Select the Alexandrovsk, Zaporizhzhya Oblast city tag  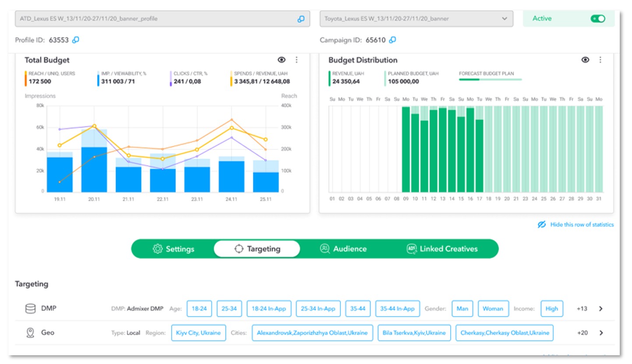312,333
